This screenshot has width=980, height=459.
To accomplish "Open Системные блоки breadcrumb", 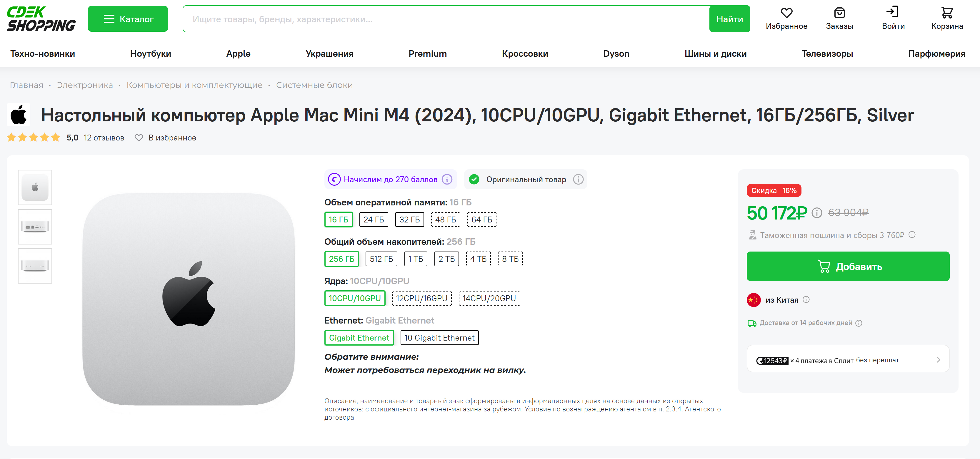I will (314, 85).
